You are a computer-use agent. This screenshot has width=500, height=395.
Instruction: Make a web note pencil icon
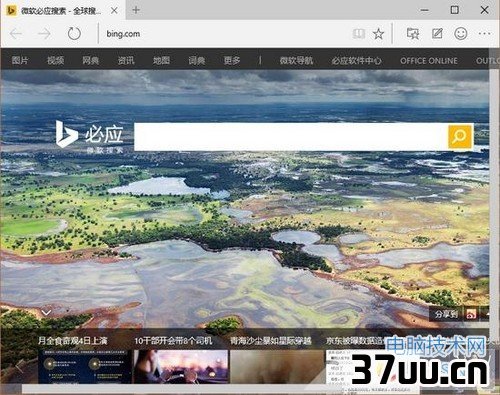(x=437, y=33)
